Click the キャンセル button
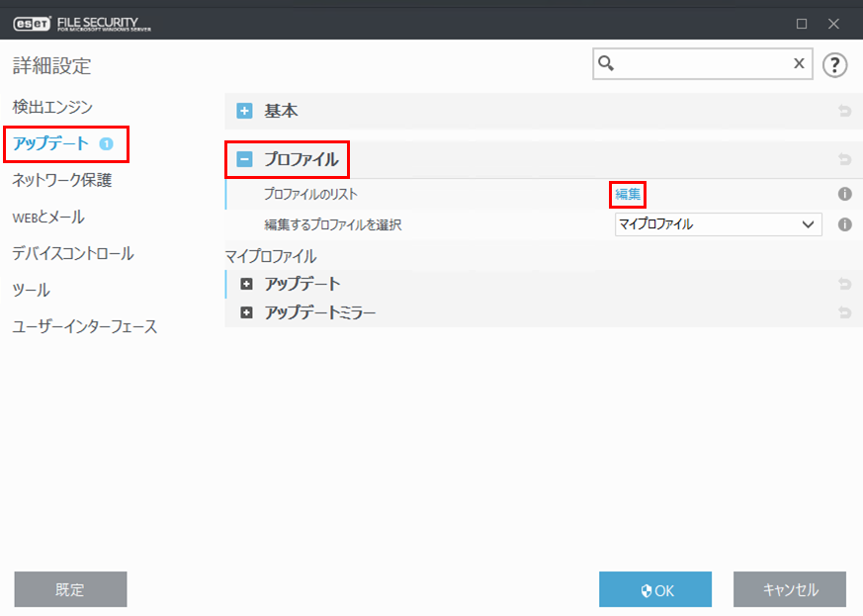 click(x=789, y=589)
